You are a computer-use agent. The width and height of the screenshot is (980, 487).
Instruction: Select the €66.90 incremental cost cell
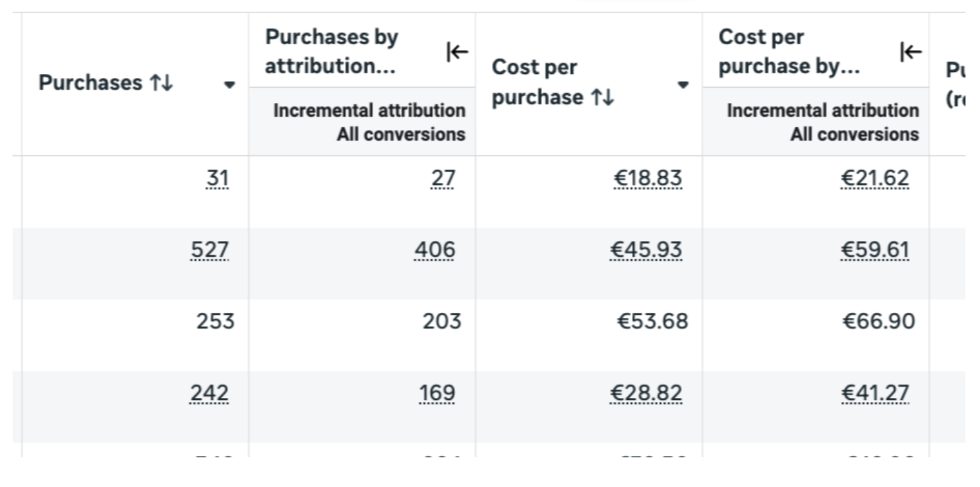click(816, 321)
